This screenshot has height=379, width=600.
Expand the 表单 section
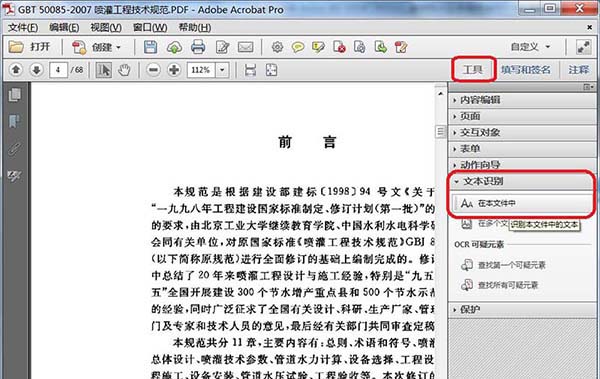click(522, 149)
